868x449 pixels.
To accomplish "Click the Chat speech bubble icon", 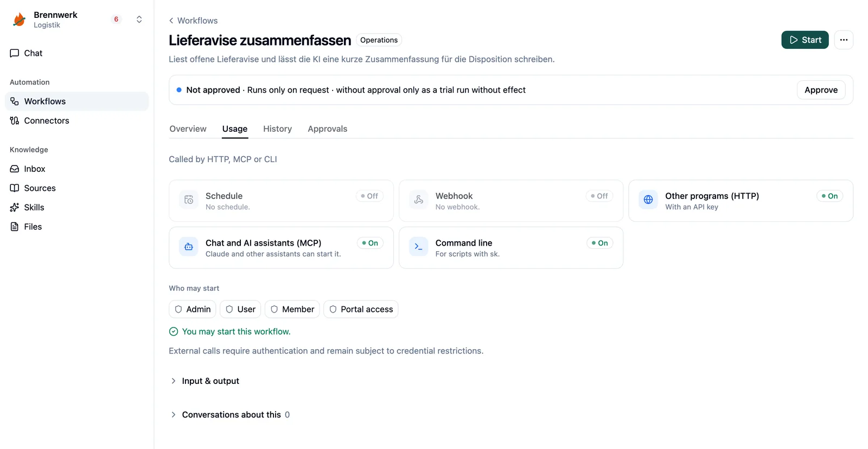I will coord(15,53).
